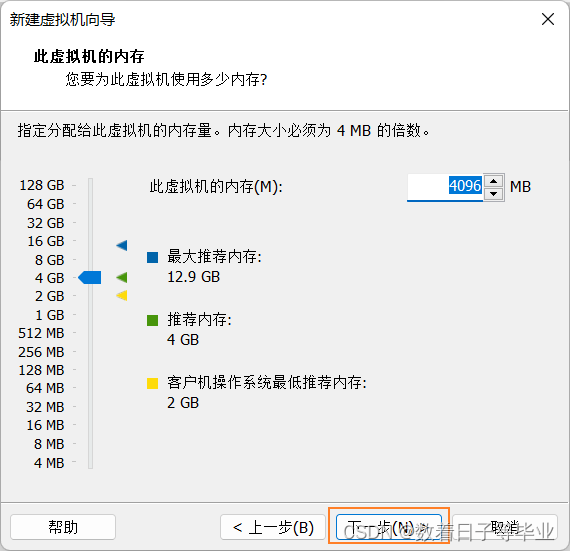570x551 pixels.
Task: Click the yellow minimum memory marker arrow
Action: (x=122, y=295)
